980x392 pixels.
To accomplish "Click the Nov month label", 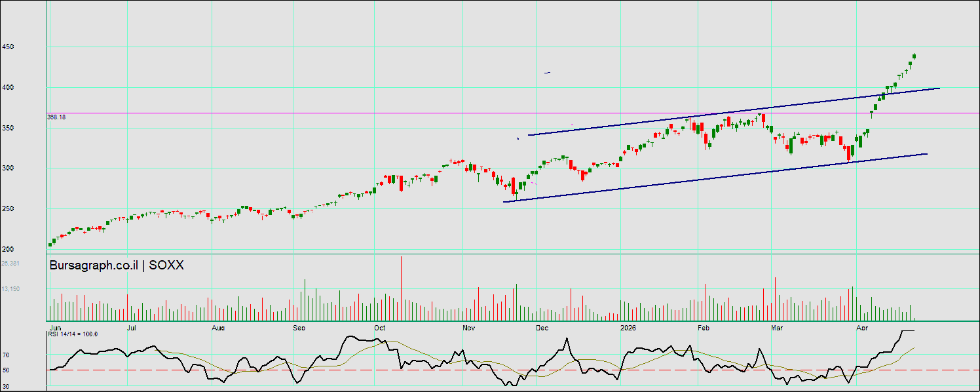I will 468,327.
